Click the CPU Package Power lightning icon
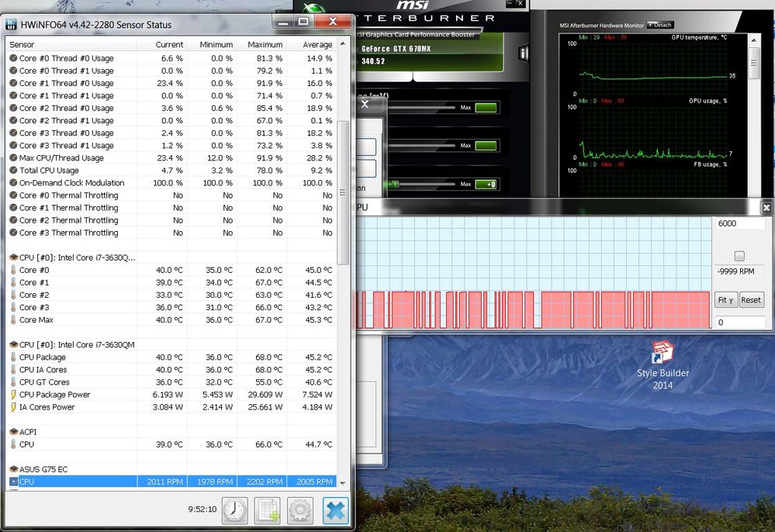Image resolution: width=775 pixels, height=532 pixels. pyautogui.click(x=13, y=395)
